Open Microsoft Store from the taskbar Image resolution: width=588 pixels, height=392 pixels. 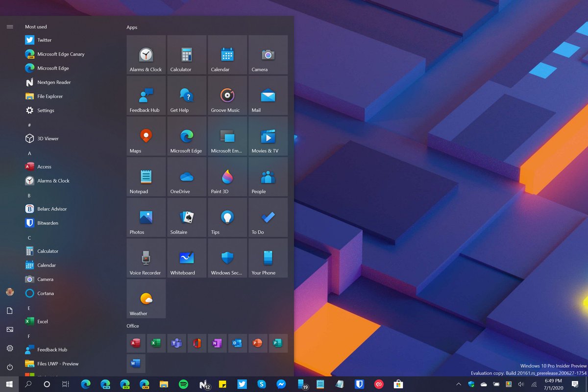398,384
